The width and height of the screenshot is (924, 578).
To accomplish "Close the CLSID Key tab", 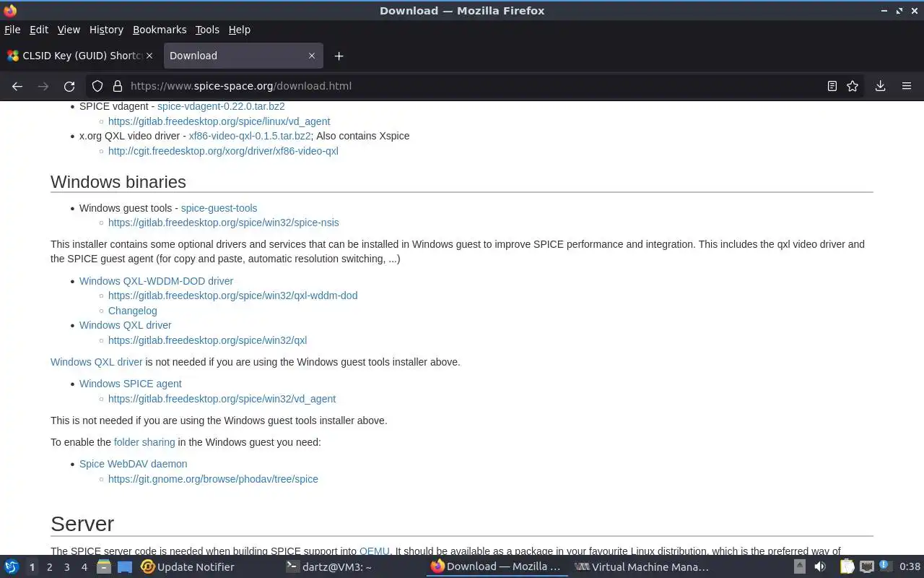I will click(x=150, y=56).
